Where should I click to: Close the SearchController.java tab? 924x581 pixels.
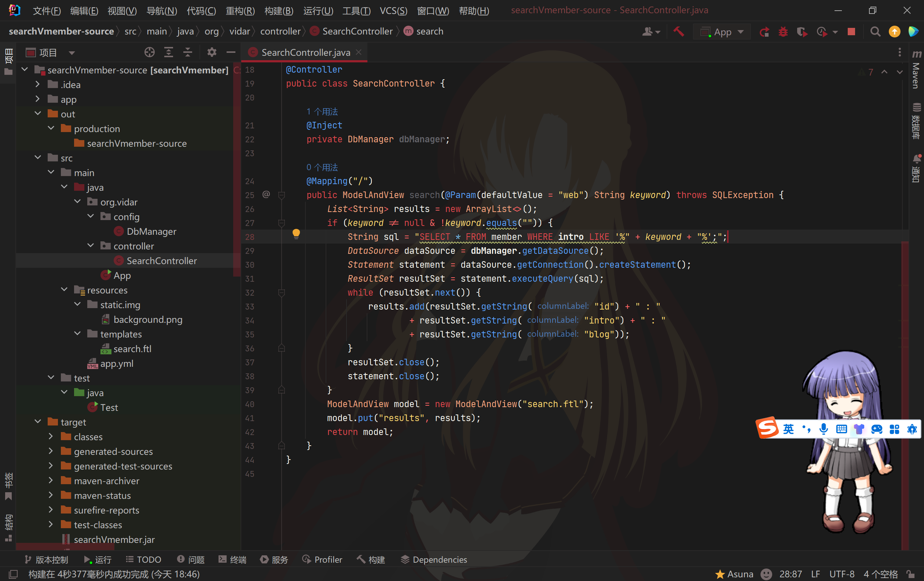[359, 52]
